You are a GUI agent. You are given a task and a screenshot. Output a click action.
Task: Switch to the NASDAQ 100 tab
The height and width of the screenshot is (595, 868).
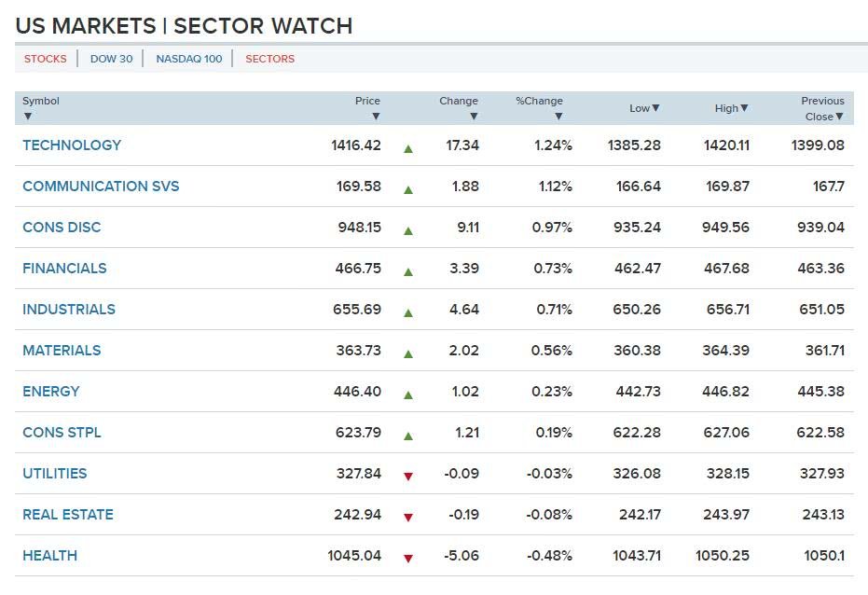coord(189,59)
